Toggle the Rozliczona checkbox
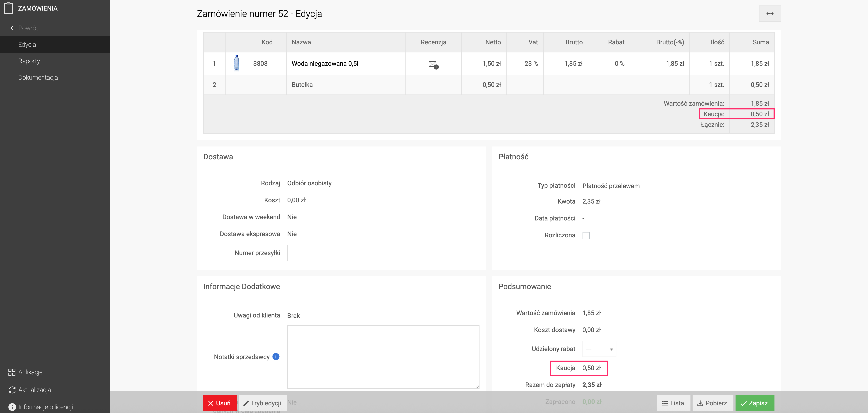 [586, 235]
